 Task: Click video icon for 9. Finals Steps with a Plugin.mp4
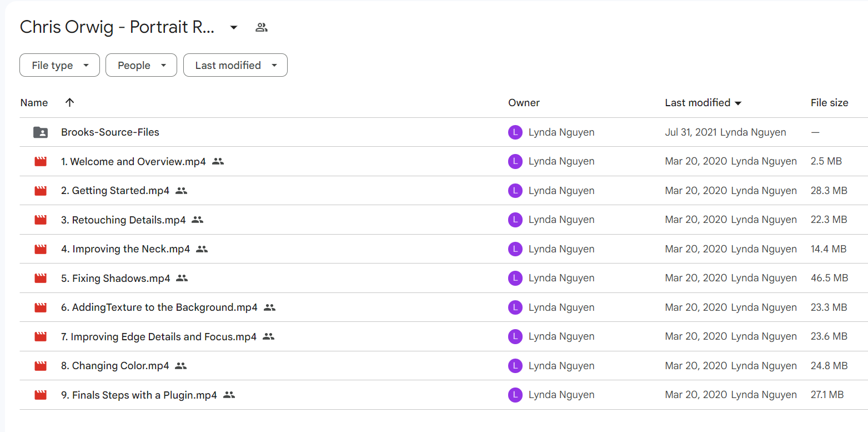[41, 395]
